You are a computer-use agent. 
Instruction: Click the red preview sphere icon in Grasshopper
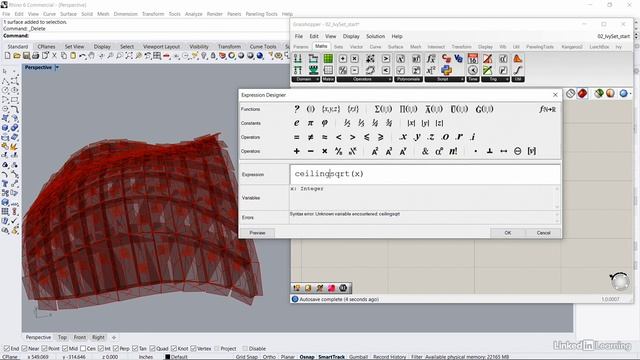click(x=582, y=93)
